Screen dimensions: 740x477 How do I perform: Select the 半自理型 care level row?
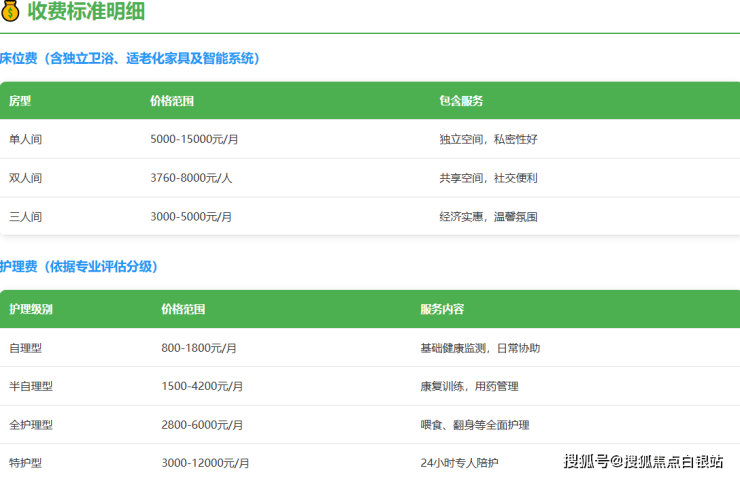(31, 386)
